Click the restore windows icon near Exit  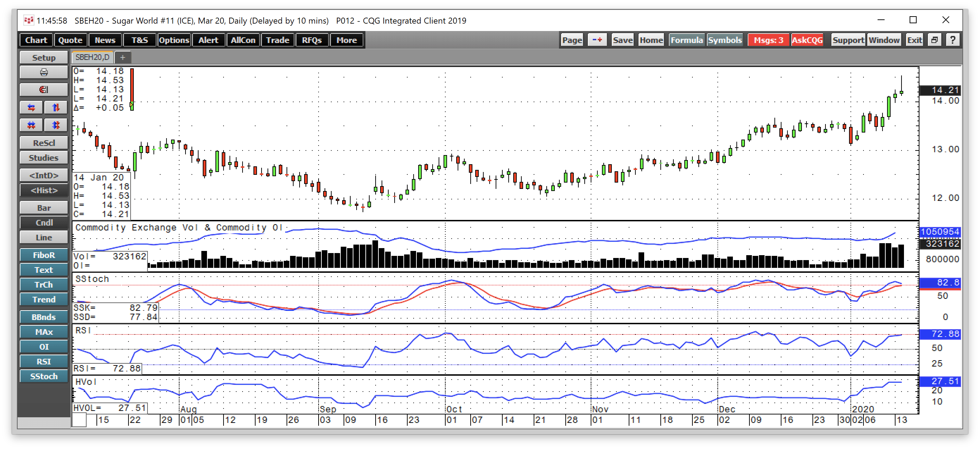click(x=935, y=40)
